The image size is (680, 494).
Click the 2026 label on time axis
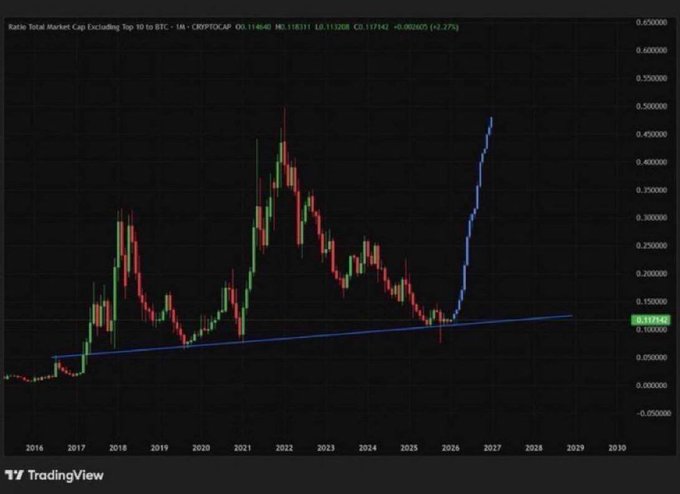[x=451, y=448]
